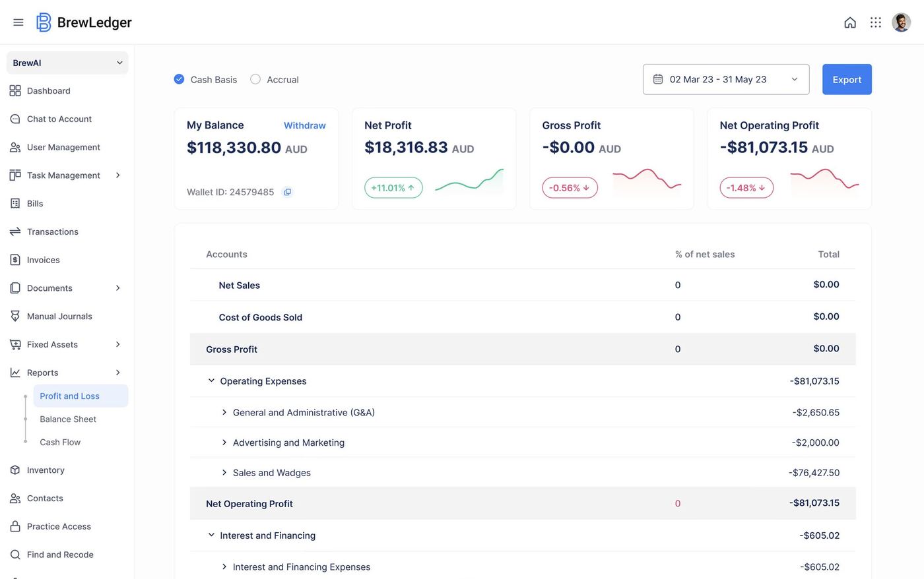924x579 pixels.
Task: Click the +11.01% Net Profit badge
Action: (393, 188)
